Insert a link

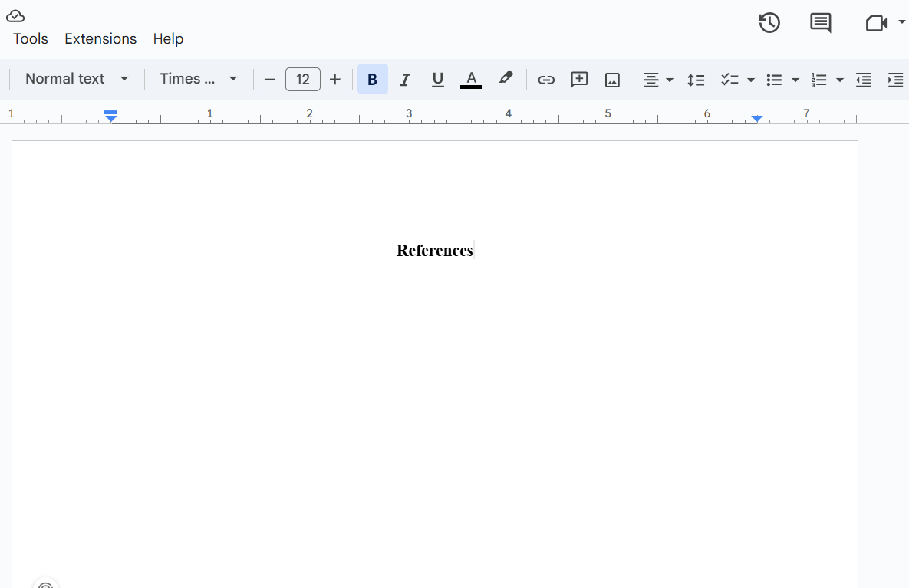[546, 79]
